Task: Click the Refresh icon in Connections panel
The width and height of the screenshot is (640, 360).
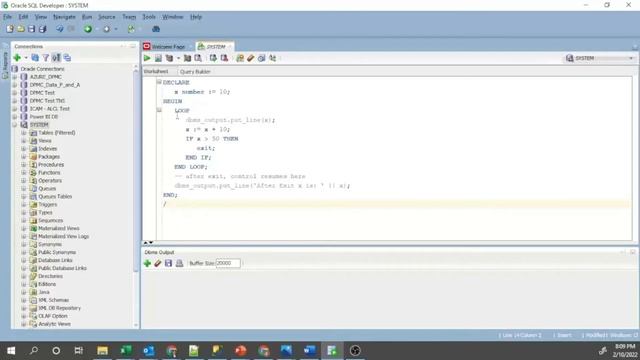Action: 35,58
